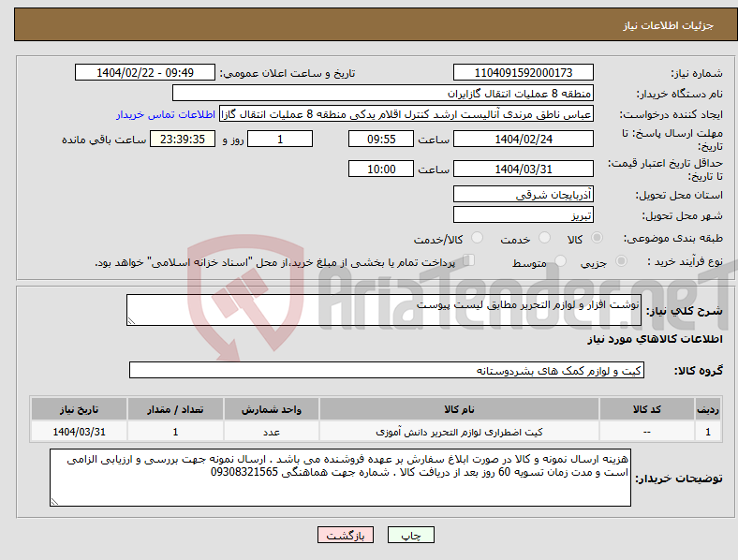Image resolution: width=738 pixels, height=560 pixels.
Task: Click the response deadline time 09:55
Action: coord(381,139)
